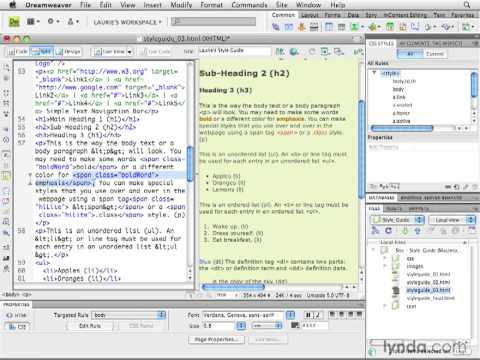Click the Check Browser Compatibility icon

coord(358,52)
